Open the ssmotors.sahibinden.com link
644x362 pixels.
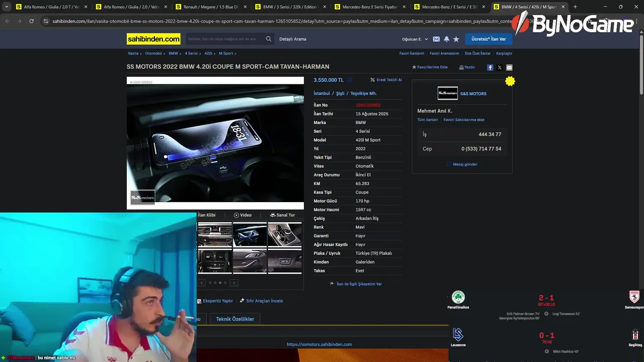pyautogui.click(x=319, y=344)
